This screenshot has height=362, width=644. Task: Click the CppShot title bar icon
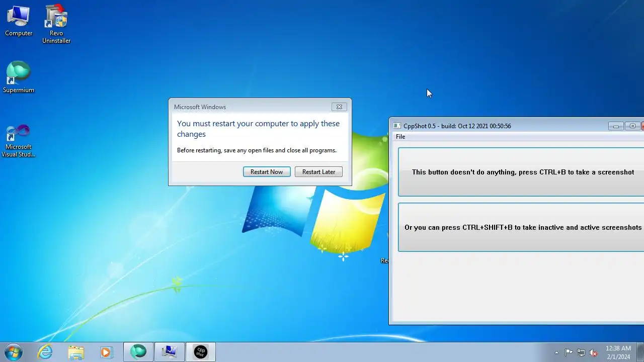point(396,126)
